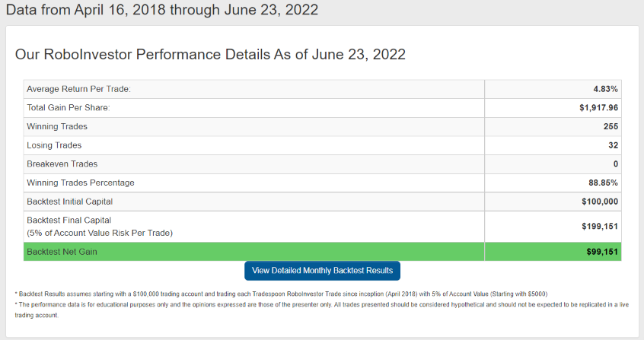The image size is (644, 340).
Task: Select the Winning Trades row label
Action: coord(57,126)
